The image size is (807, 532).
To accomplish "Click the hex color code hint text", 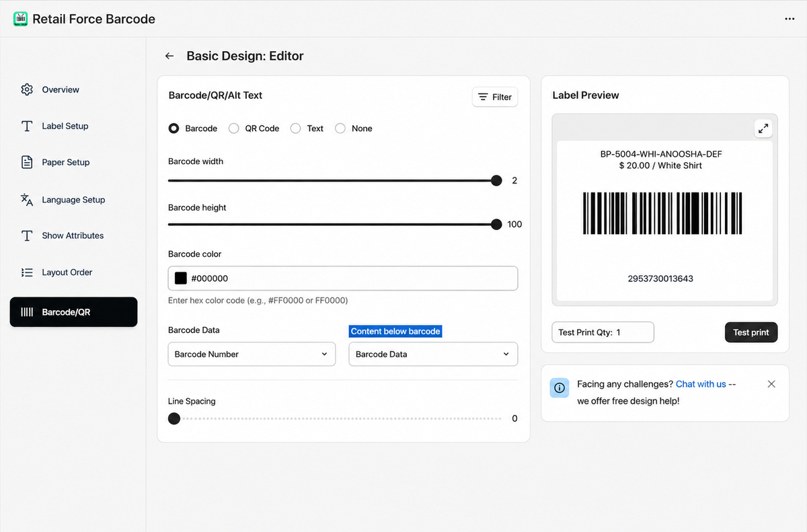I will click(x=258, y=301).
